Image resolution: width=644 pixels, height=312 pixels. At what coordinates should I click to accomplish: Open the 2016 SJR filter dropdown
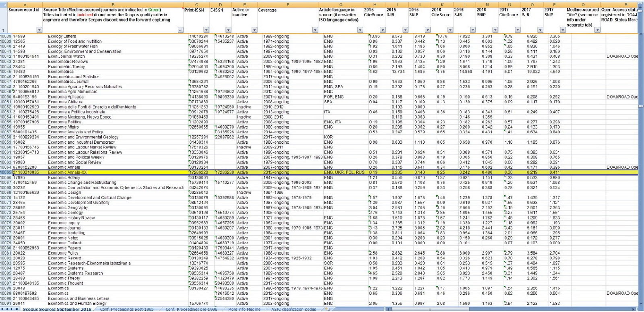473,30
